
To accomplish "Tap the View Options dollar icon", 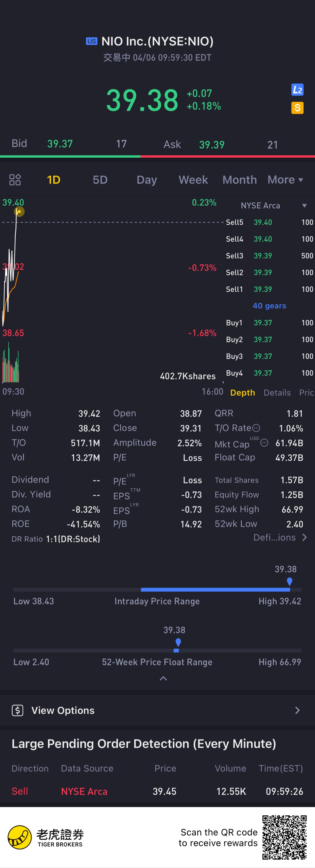I will coord(18,710).
